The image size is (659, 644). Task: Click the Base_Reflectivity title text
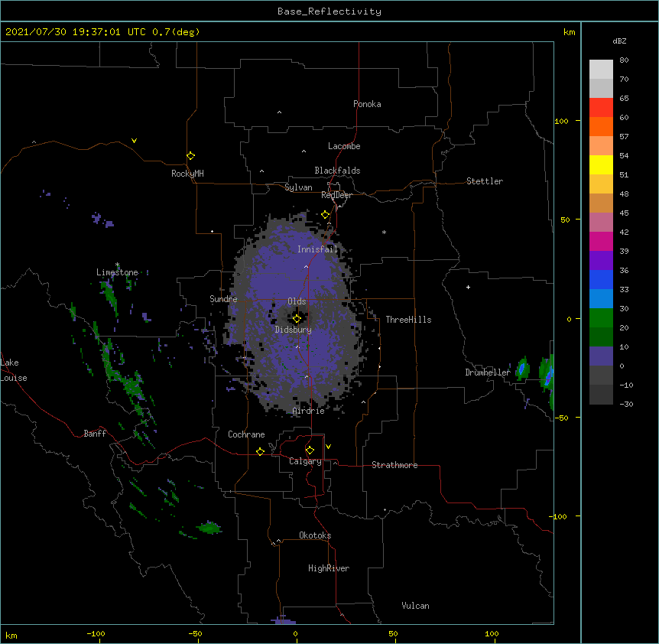click(329, 11)
